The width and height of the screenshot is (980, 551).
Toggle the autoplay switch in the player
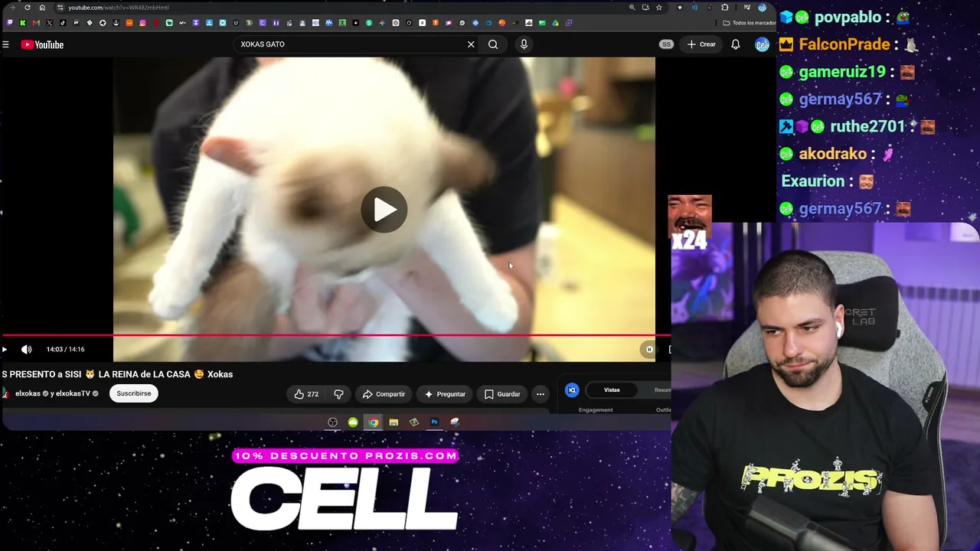[x=649, y=350]
